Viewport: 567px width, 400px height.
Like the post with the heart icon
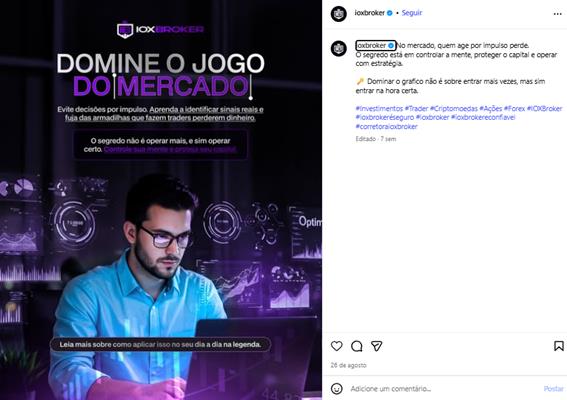[337, 346]
